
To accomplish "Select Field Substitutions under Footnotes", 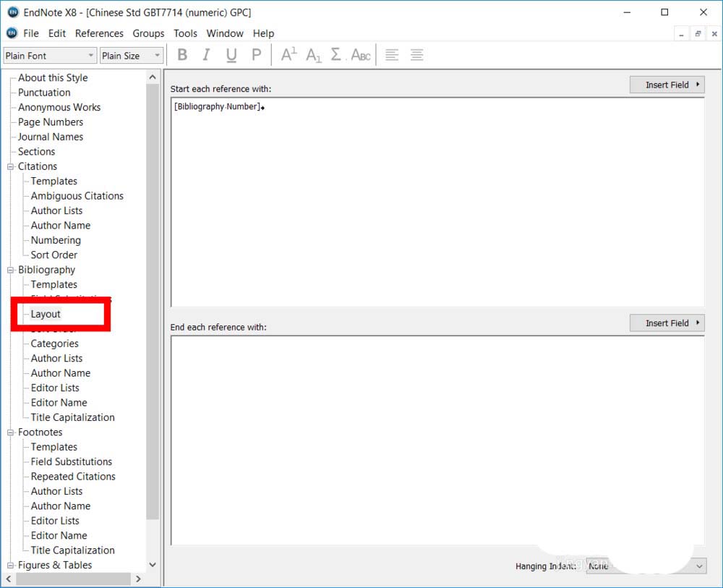I will point(72,461).
